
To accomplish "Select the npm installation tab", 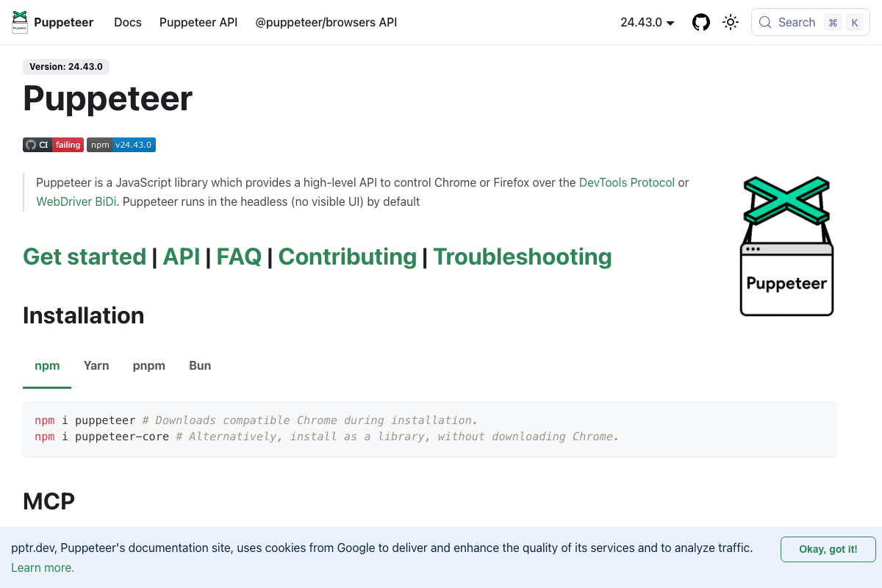I will point(47,365).
